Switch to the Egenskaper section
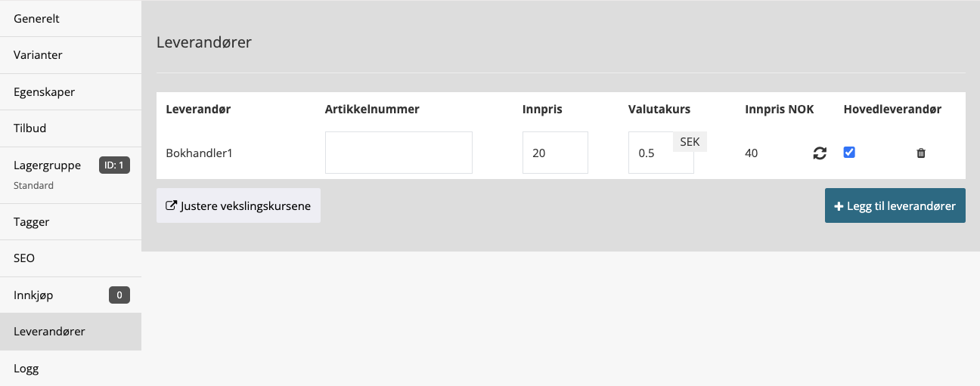The width and height of the screenshot is (980, 386). point(70,92)
